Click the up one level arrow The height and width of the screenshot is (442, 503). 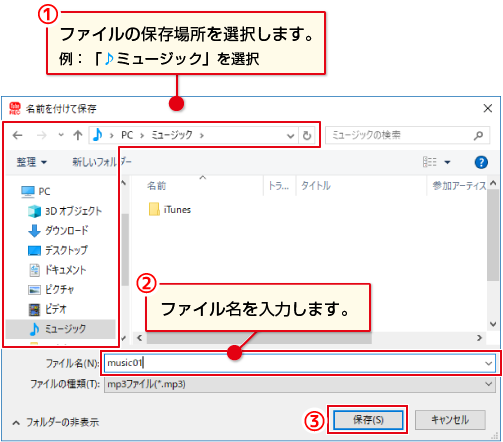click(x=78, y=135)
